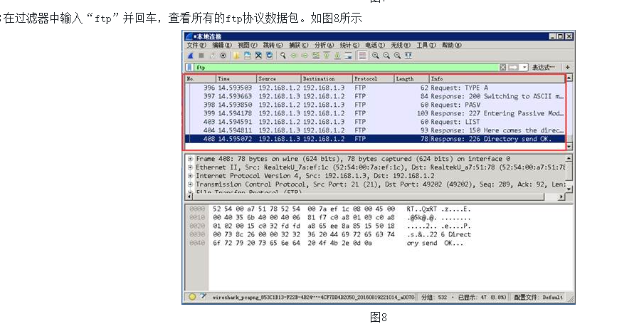This screenshot has height=329, width=644.
Task: Toggle auto scroll during live capture
Action: (x=348, y=56)
